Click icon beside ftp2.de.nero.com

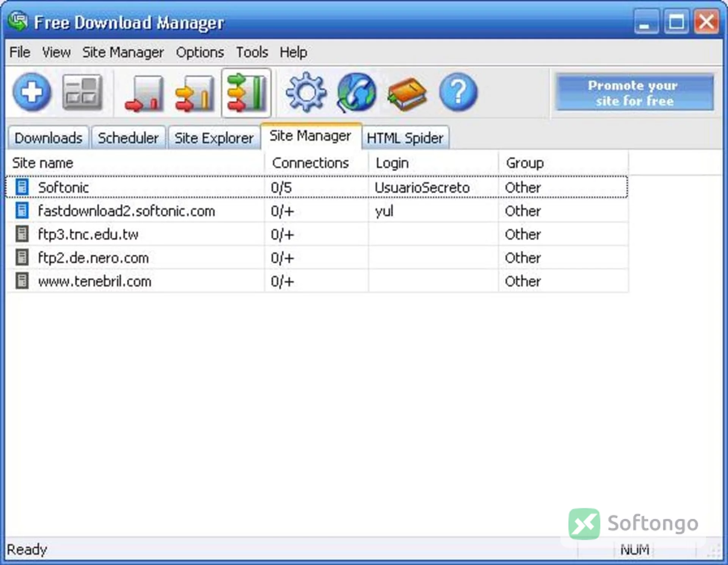point(22,258)
